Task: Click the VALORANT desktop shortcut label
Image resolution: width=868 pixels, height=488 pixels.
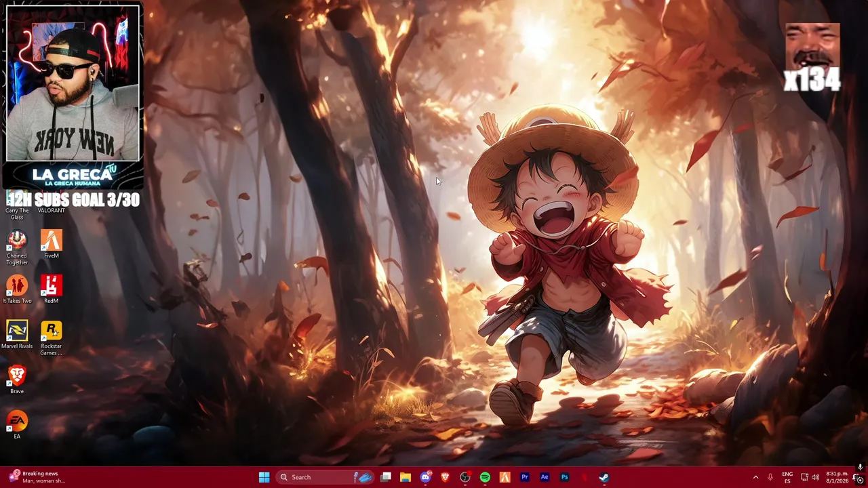Action: (51, 211)
